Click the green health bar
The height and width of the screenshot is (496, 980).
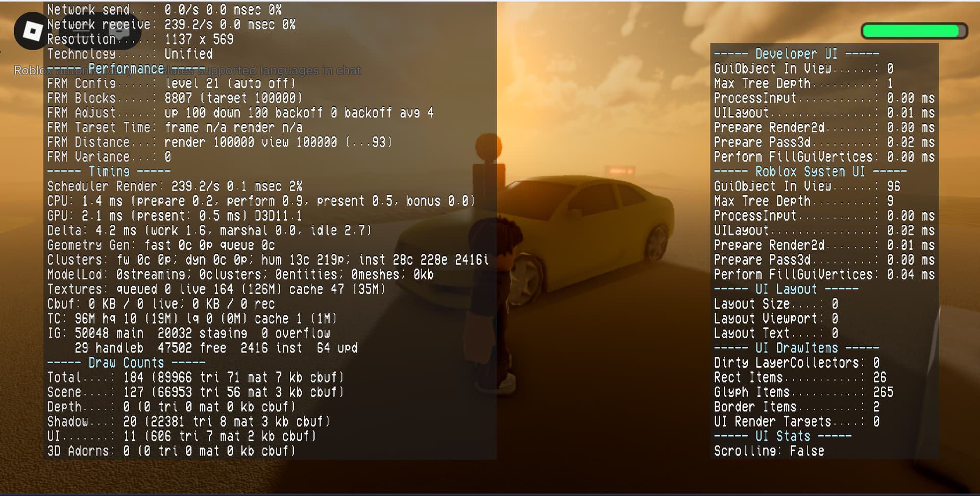tap(914, 31)
